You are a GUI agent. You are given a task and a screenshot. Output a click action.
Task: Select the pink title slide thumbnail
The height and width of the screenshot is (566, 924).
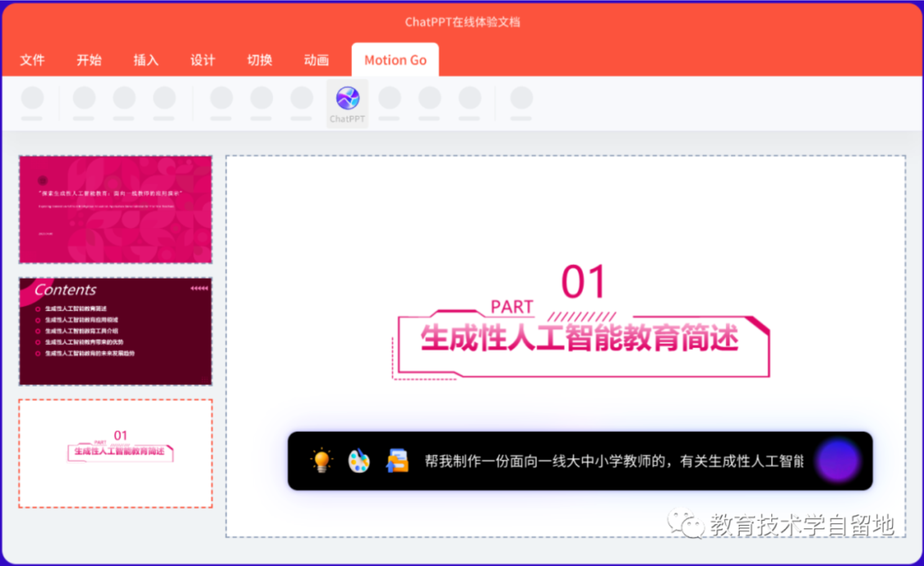pyautogui.click(x=115, y=209)
